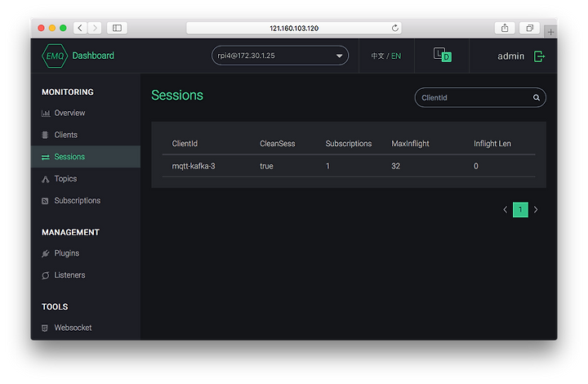The image size is (588, 384).
Task: Click the Topics tree icon
Action: tap(46, 179)
